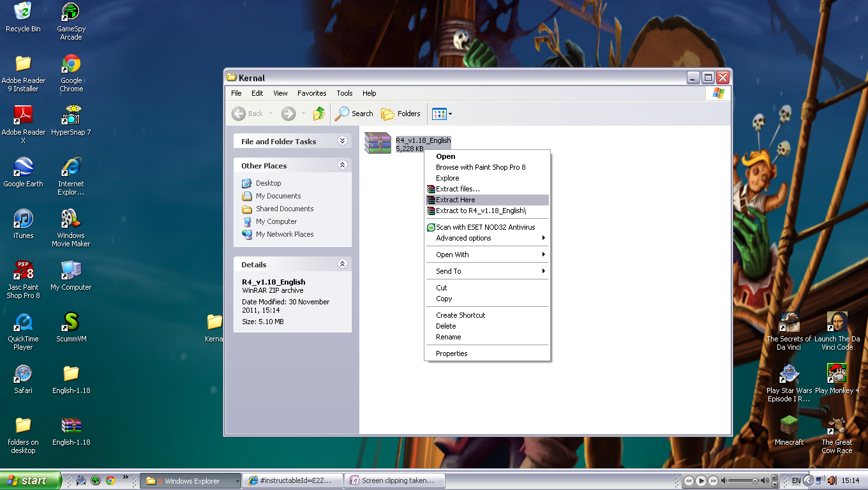Open the Views icon in Explorer toolbar
868x490 pixels.
[x=439, y=114]
